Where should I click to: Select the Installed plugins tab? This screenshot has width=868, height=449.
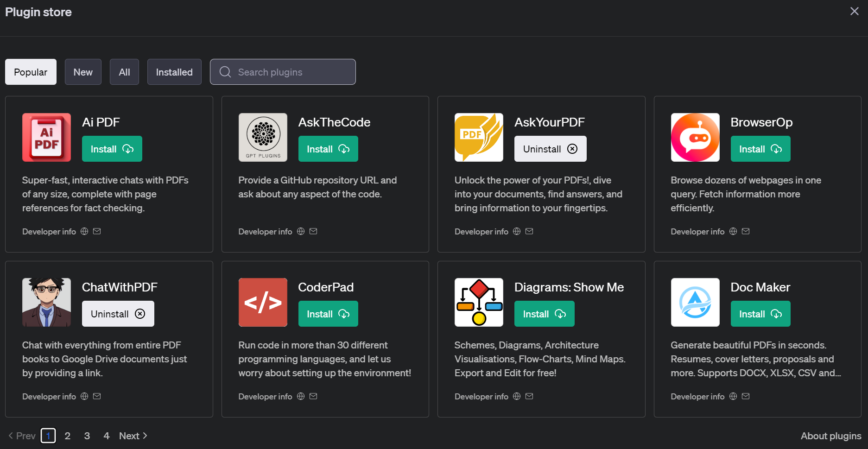(174, 72)
